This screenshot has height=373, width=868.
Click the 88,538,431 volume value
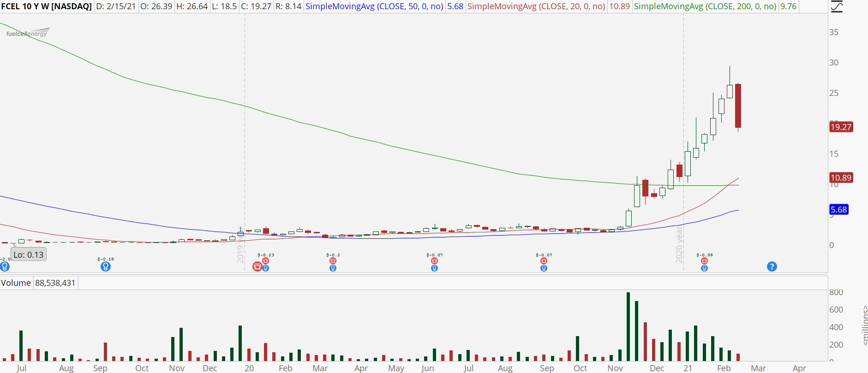pos(55,283)
